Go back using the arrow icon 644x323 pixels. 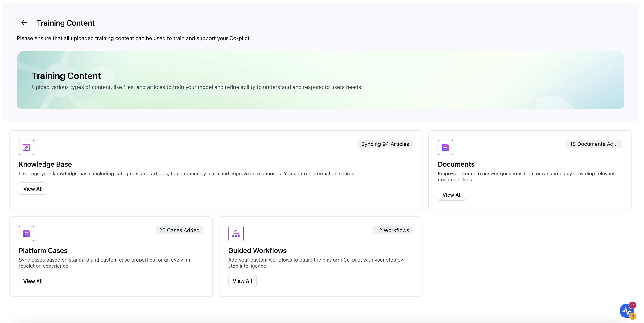pyautogui.click(x=24, y=23)
